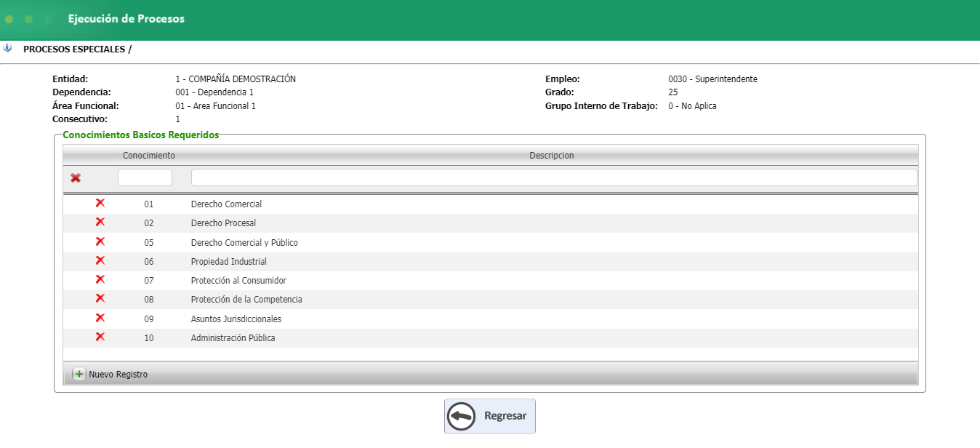Click the COMPAÑÍA DEMOSTRACIÓN entity value

pos(236,79)
